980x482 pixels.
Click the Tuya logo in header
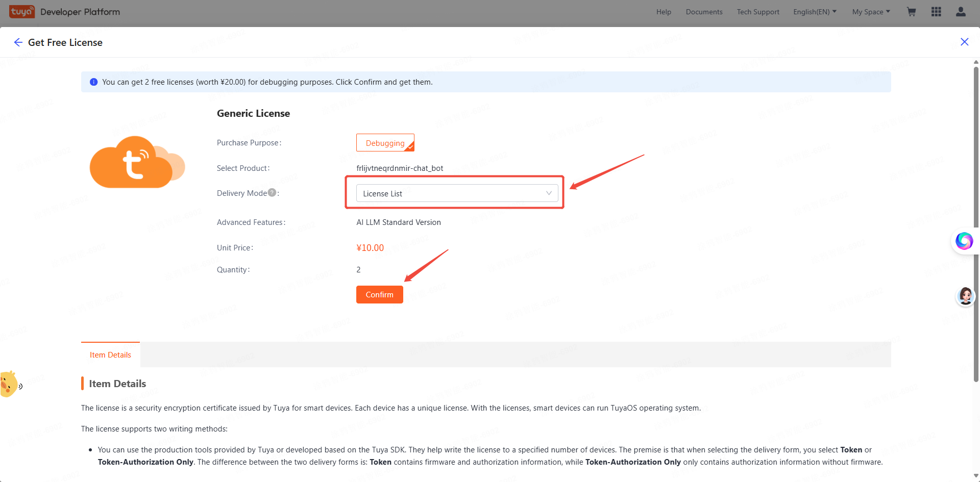(x=22, y=12)
